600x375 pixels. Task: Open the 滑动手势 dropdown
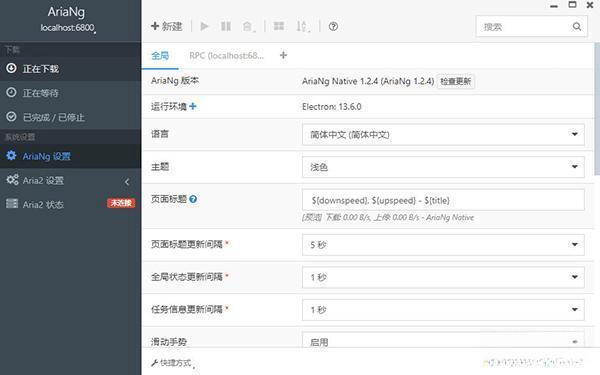click(x=443, y=341)
